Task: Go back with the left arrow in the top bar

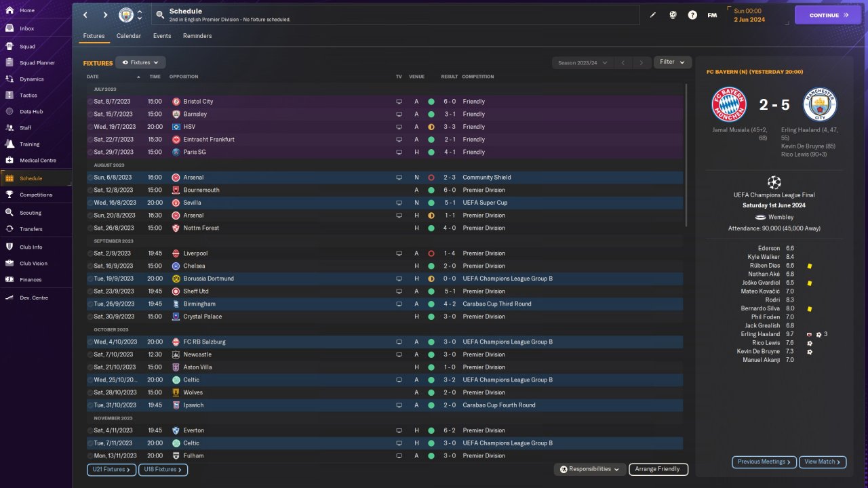Action: tap(85, 15)
